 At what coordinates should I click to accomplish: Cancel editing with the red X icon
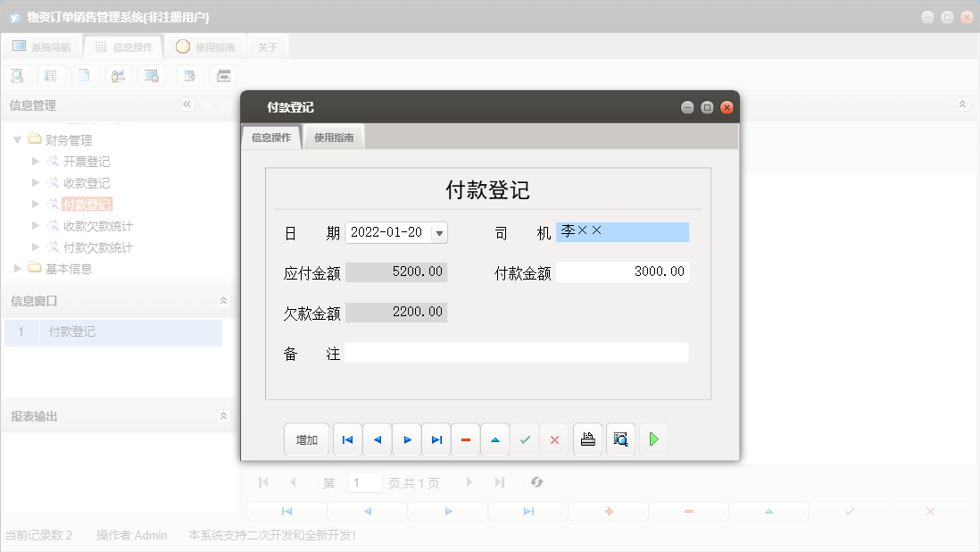pos(555,439)
